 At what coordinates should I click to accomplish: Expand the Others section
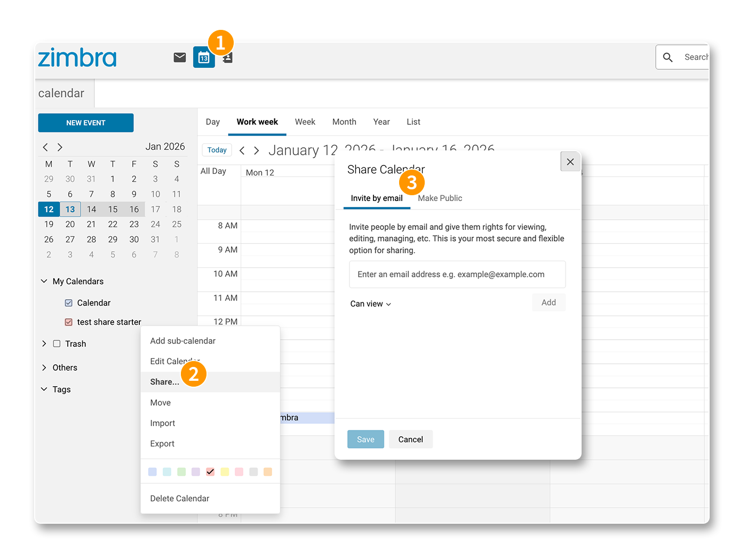(x=44, y=367)
